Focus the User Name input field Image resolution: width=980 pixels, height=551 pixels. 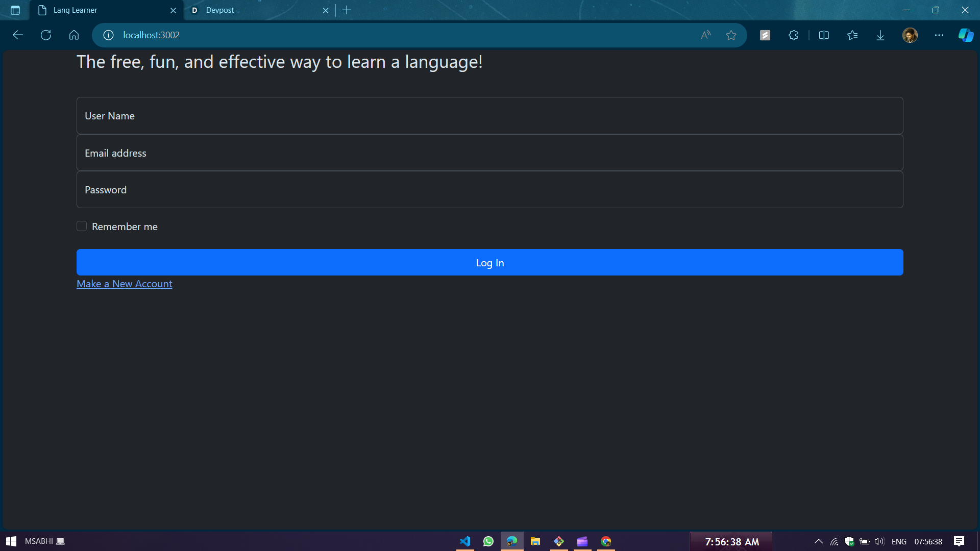coord(489,116)
